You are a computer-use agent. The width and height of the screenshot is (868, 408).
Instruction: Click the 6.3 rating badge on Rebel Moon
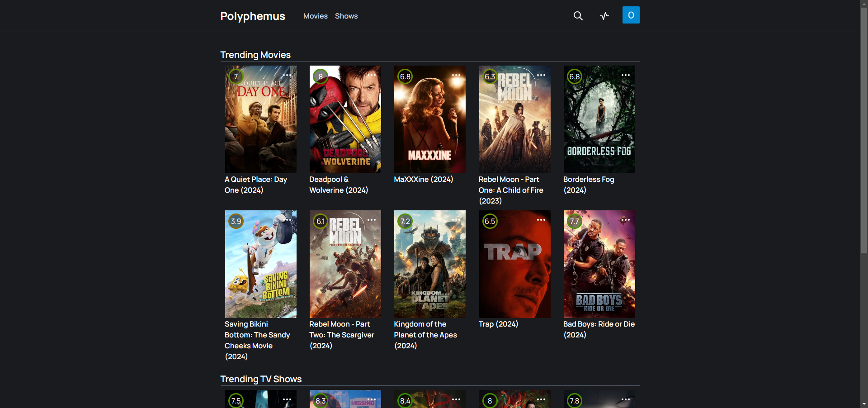click(490, 76)
